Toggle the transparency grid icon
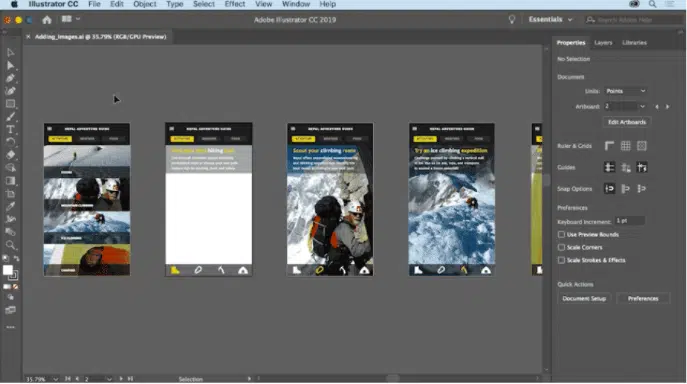The width and height of the screenshot is (687, 384). click(642, 146)
